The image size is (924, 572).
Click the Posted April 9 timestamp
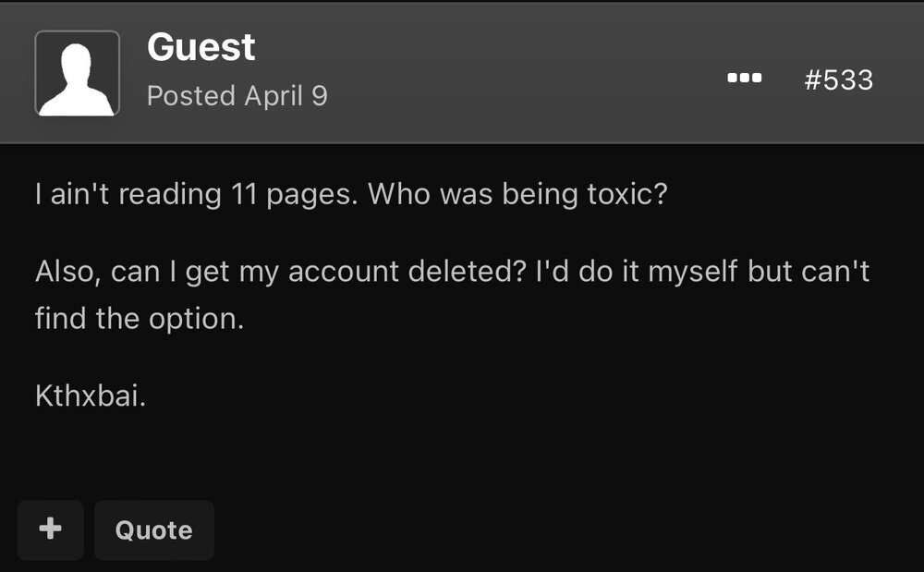[237, 95]
